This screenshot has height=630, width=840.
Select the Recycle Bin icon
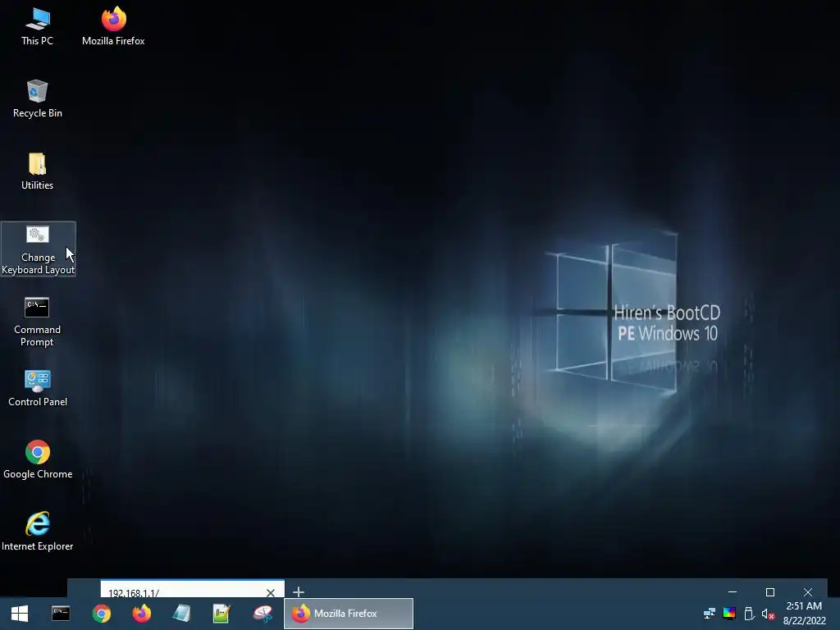click(x=38, y=99)
